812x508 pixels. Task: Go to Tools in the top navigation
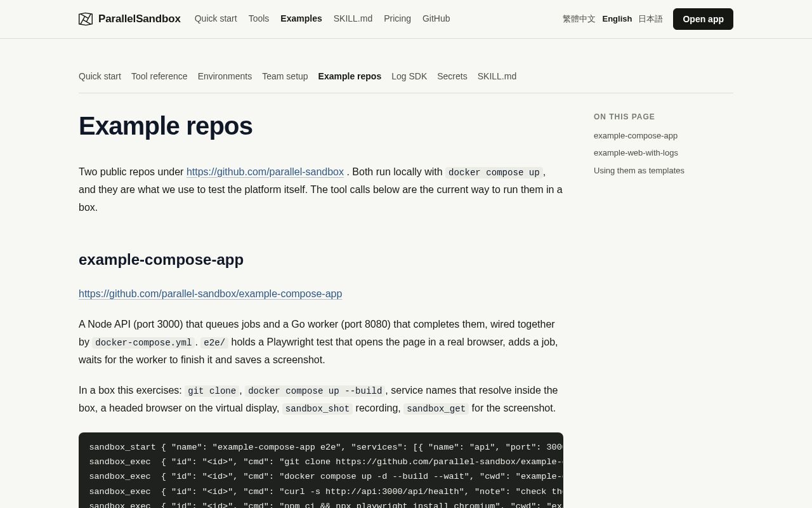tap(259, 18)
